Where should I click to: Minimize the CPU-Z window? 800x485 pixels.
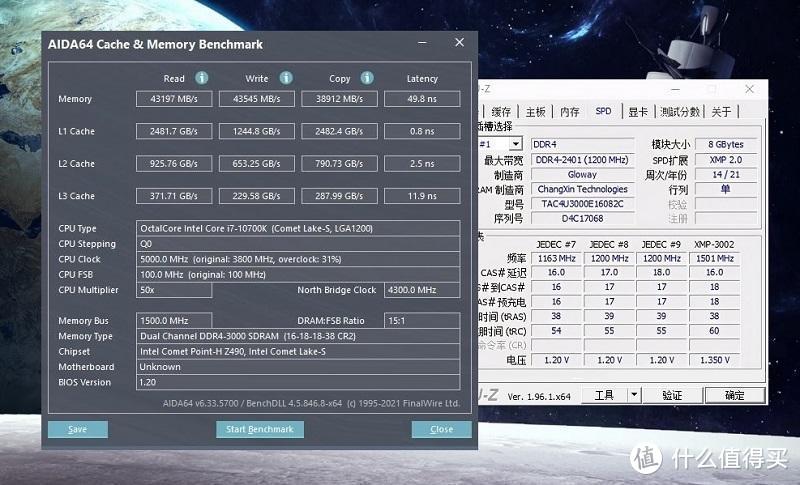(x=676, y=89)
